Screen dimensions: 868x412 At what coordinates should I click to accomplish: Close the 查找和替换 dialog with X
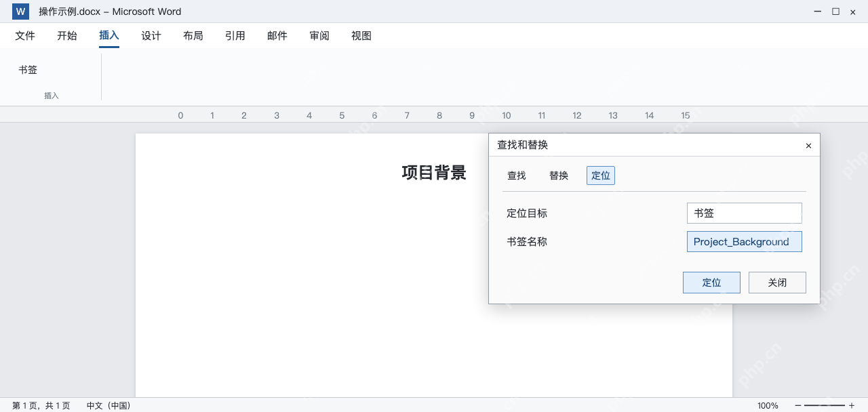pyautogui.click(x=808, y=146)
